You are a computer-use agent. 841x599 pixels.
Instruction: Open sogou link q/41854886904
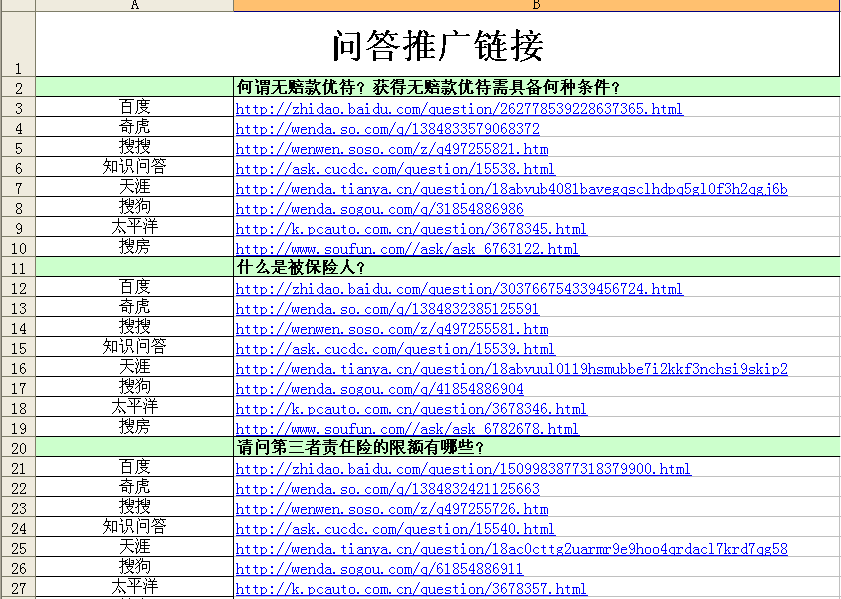click(x=379, y=389)
